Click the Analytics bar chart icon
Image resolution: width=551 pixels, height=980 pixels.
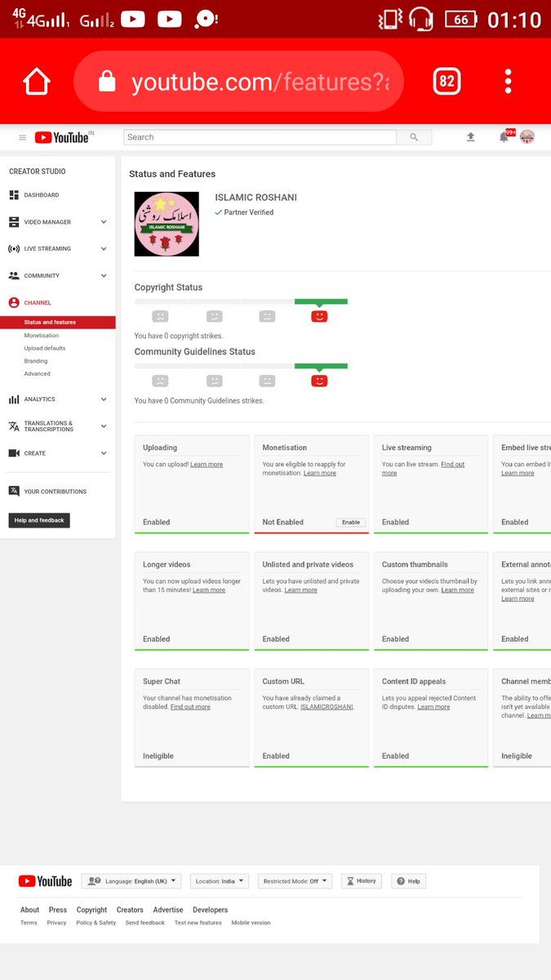pos(14,399)
